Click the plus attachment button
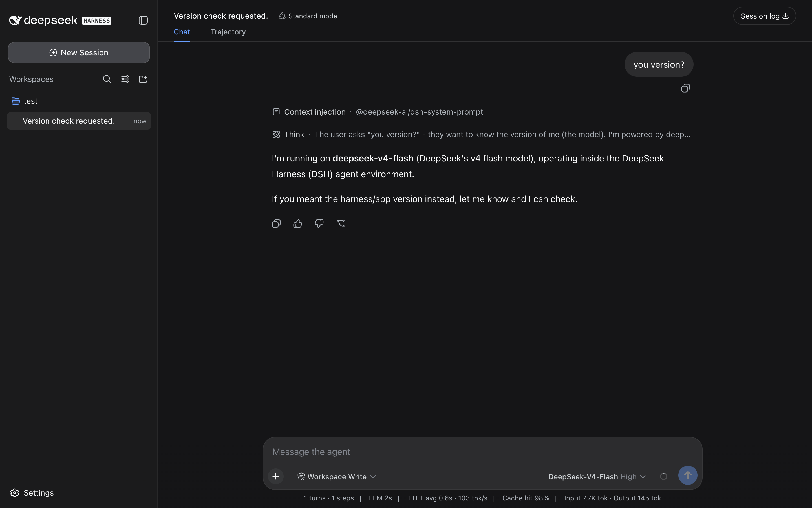This screenshot has width=812, height=508. [276, 476]
